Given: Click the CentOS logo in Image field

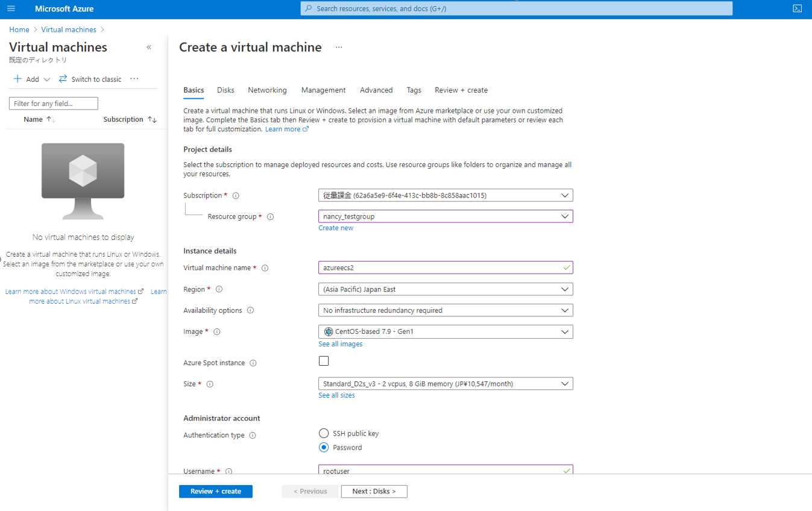Looking at the screenshot, I should [329, 331].
